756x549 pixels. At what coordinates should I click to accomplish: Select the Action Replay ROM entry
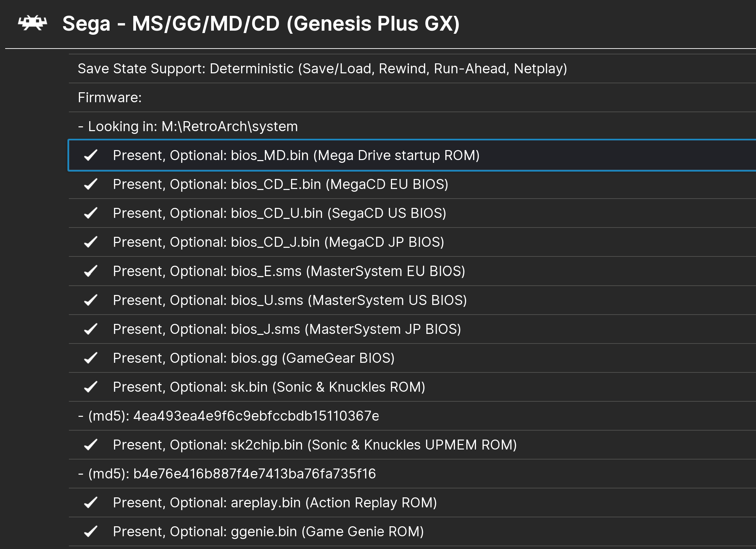coord(275,503)
